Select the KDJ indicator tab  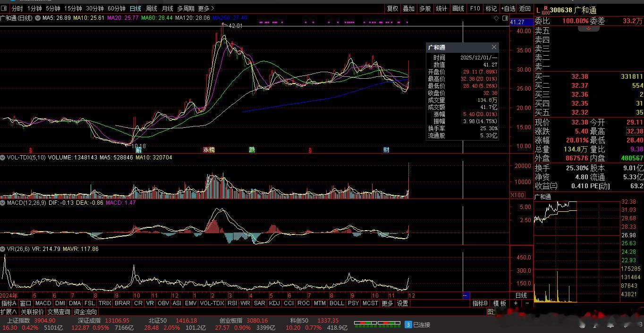274,303
